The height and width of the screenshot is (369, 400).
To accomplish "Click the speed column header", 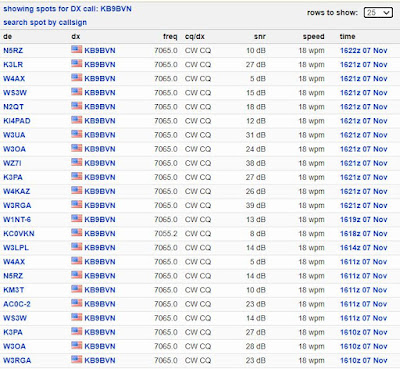I will pos(313,37).
